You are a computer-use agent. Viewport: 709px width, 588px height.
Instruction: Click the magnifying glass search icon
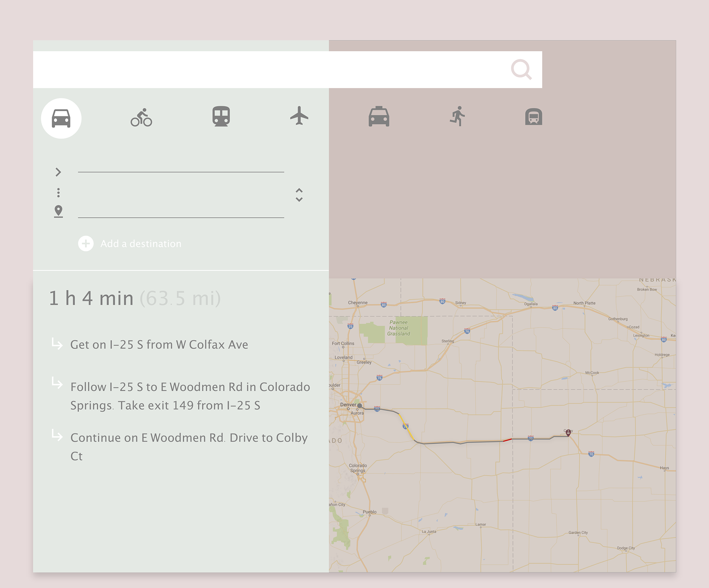coord(521,69)
